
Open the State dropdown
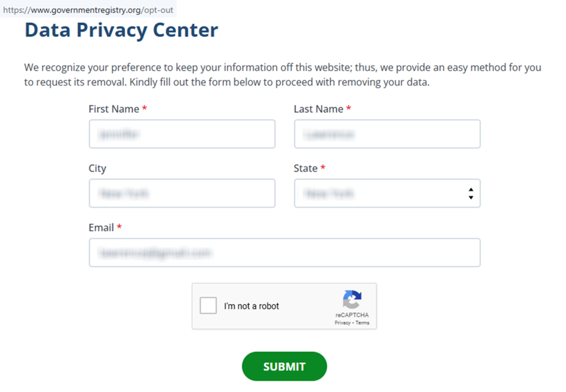[387, 193]
